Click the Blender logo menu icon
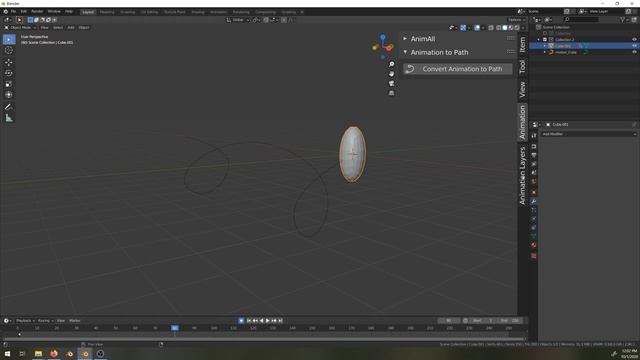 tap(5, 11)
